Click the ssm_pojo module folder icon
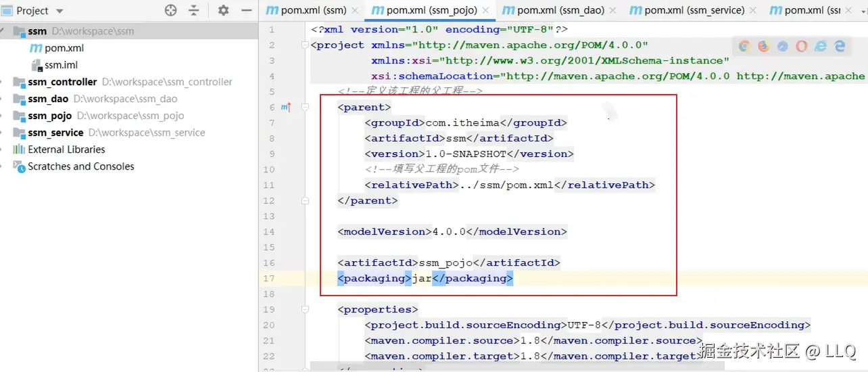 [x=18, y=116]
